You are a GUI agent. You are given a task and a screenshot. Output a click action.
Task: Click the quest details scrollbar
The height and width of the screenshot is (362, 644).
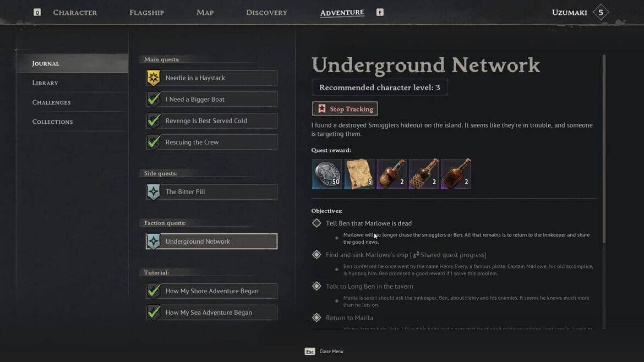click(604, 149)
